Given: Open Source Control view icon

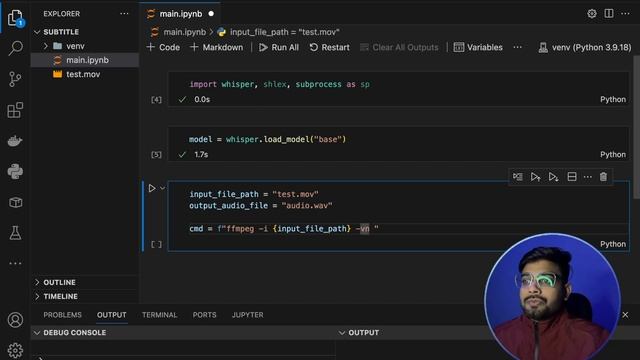Looking at the screenshot, I should coord(15,79).
